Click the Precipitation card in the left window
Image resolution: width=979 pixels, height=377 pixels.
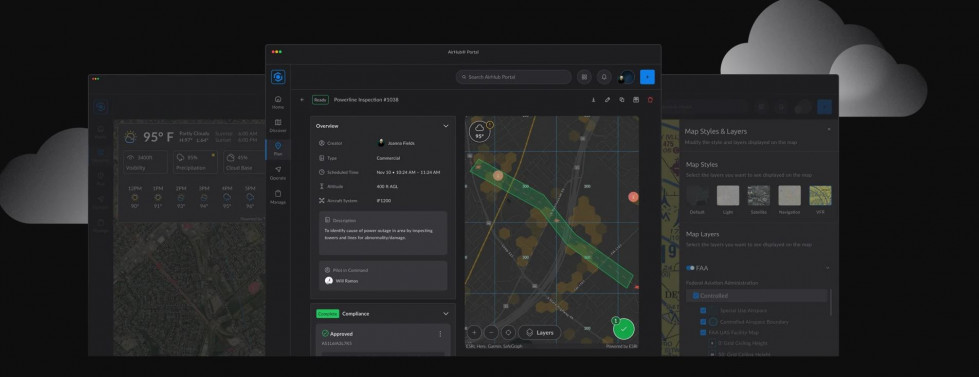point(195,162)
